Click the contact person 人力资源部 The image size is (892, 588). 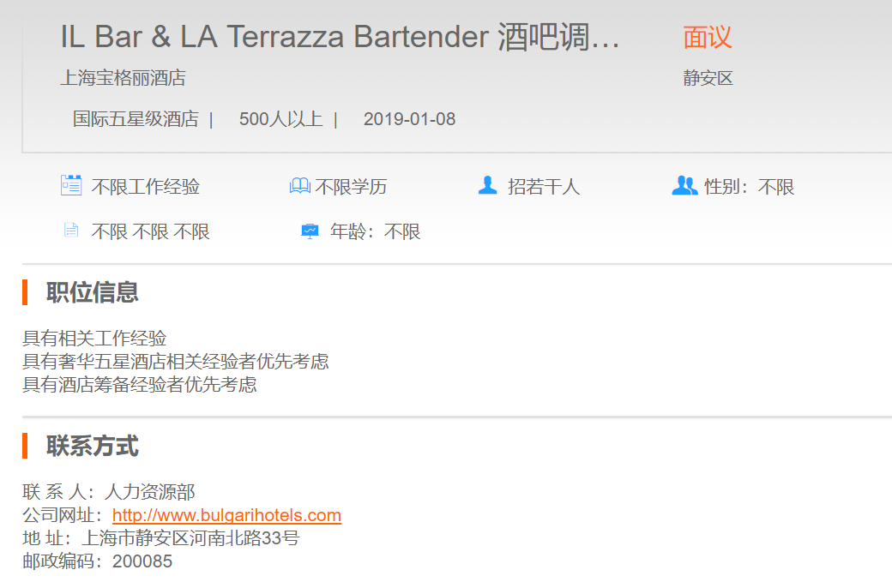pos(149,492)
